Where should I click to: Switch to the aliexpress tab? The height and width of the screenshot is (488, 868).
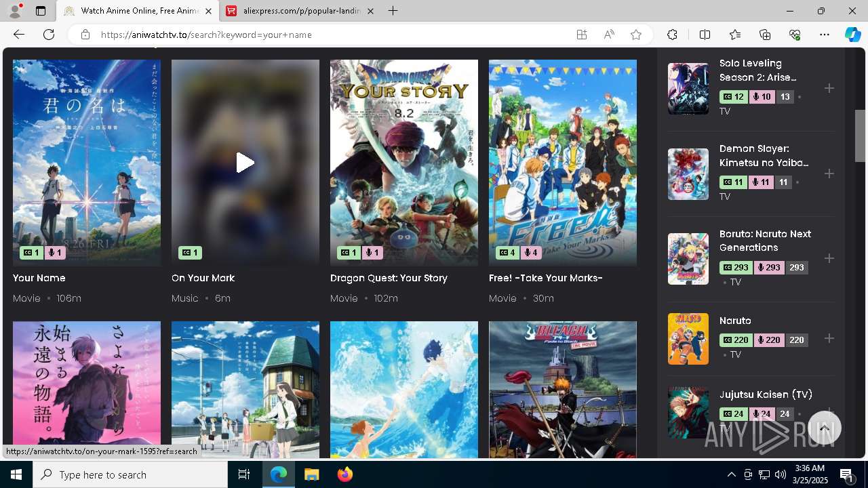coord(300,11)
